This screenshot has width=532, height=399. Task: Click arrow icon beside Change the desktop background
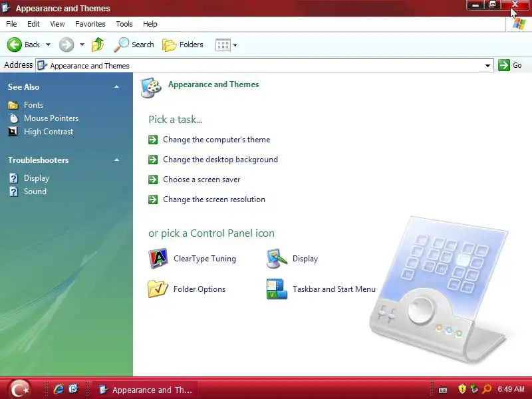tap(153, 160)
